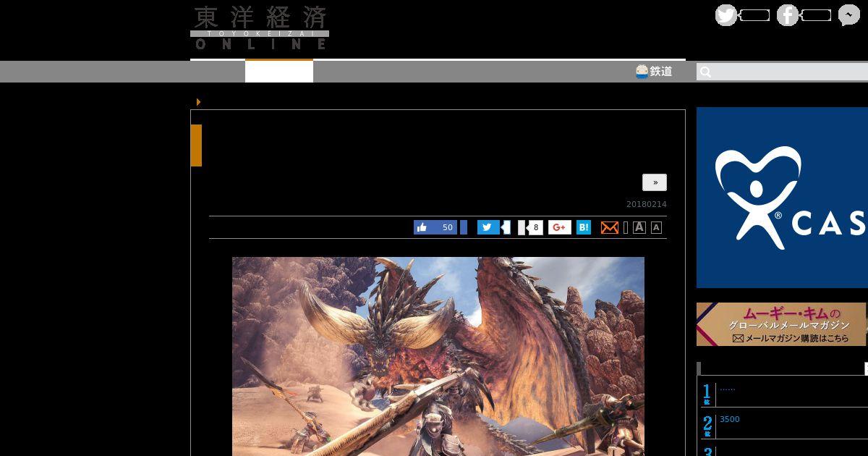The image size is (868, 456).
Task: Click the header Facebook circle icon
Action: pyautogui.click(x=788, y=15)
